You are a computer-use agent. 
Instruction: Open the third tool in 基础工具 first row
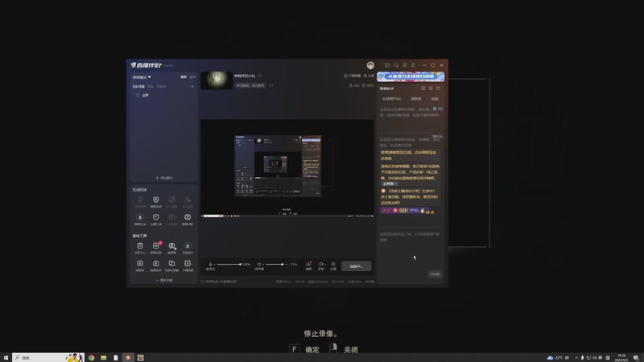[171, 248]
